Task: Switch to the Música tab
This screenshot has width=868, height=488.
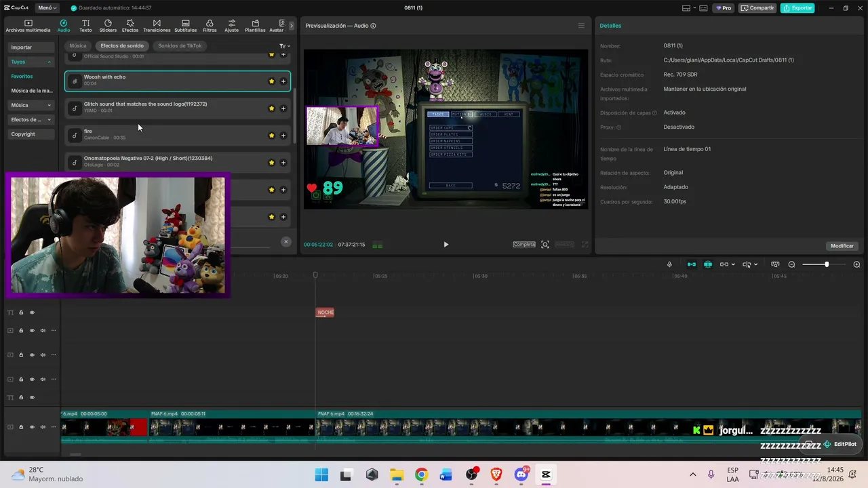Action: [78, 46]
